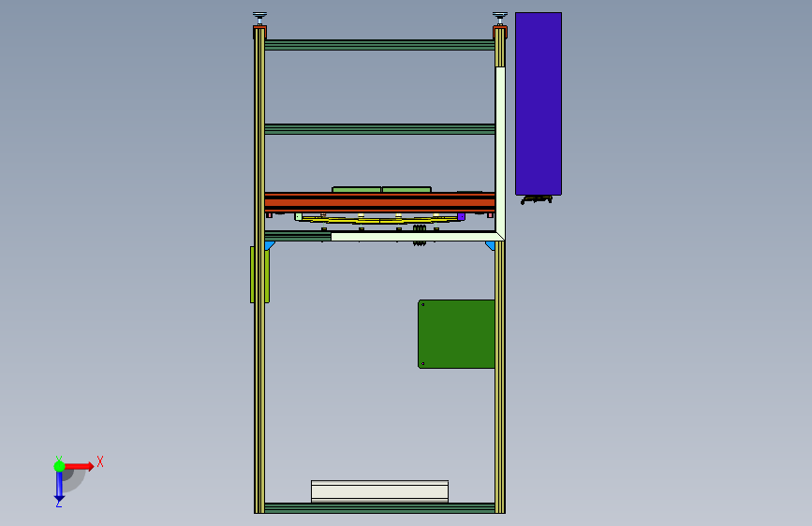Click the left vertical frame post

259,270
